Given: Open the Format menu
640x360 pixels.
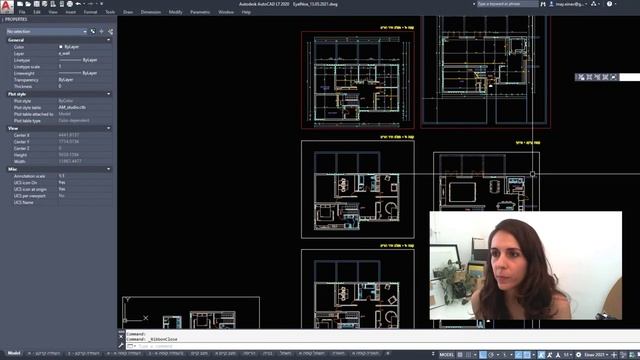Looking at the screenshot, I should tap(90, 12).
